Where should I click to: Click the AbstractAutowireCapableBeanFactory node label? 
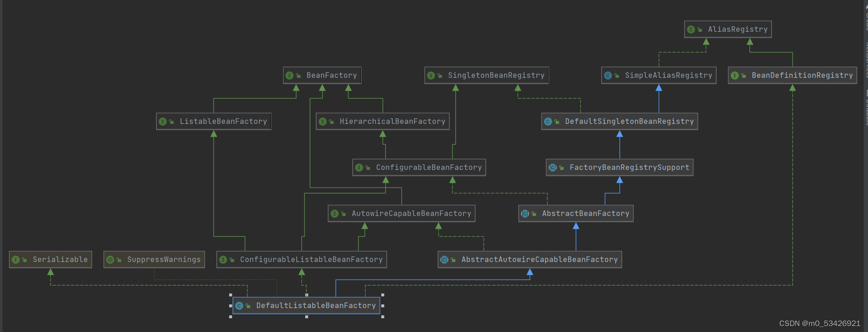(x=539, y=260)
